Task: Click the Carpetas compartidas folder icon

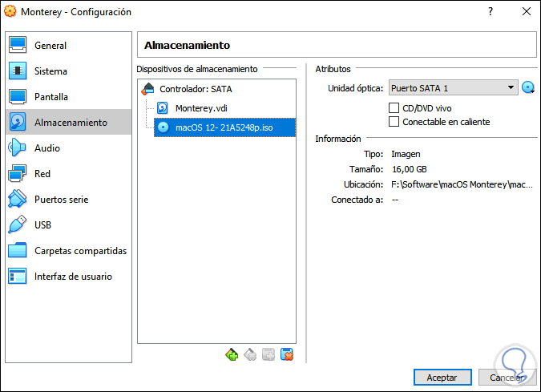Action: coord(18,250)
